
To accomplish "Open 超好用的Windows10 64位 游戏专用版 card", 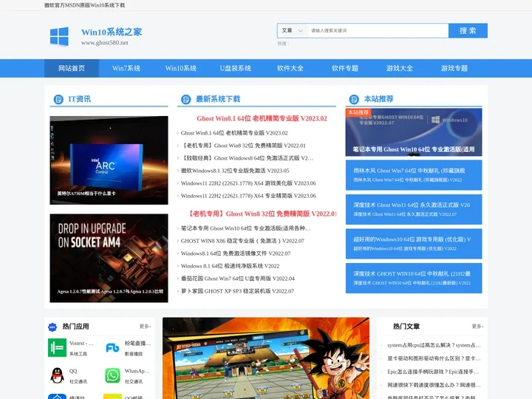I will pos(414,244).
